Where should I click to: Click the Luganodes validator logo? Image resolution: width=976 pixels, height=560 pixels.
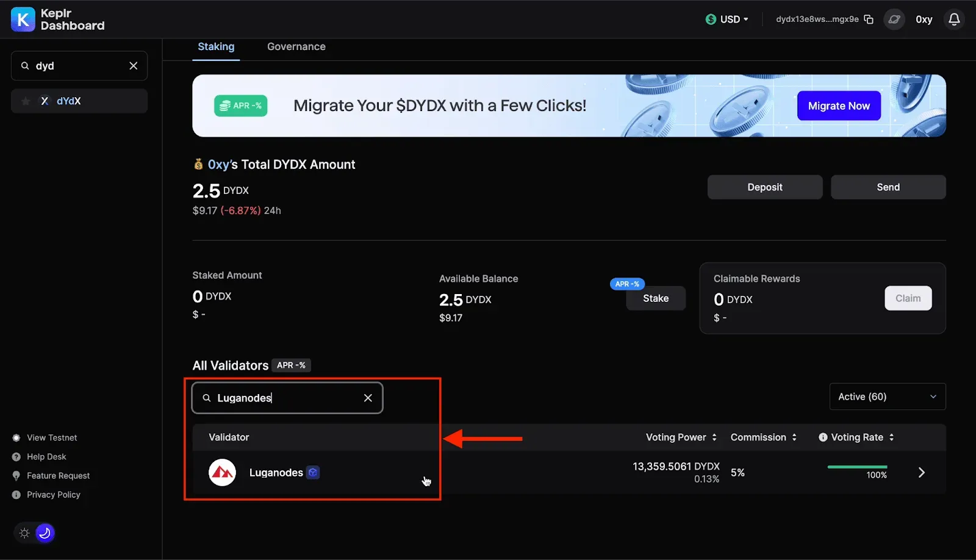222,473
